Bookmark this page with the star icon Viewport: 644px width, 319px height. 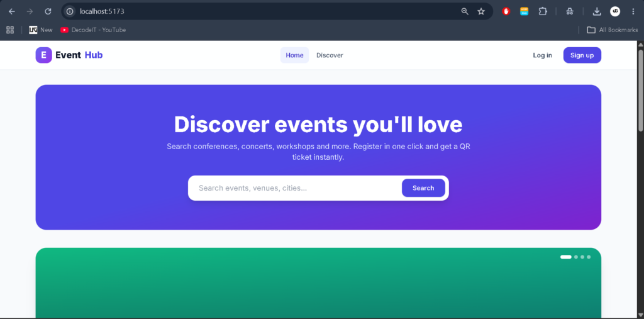point(481,11)
